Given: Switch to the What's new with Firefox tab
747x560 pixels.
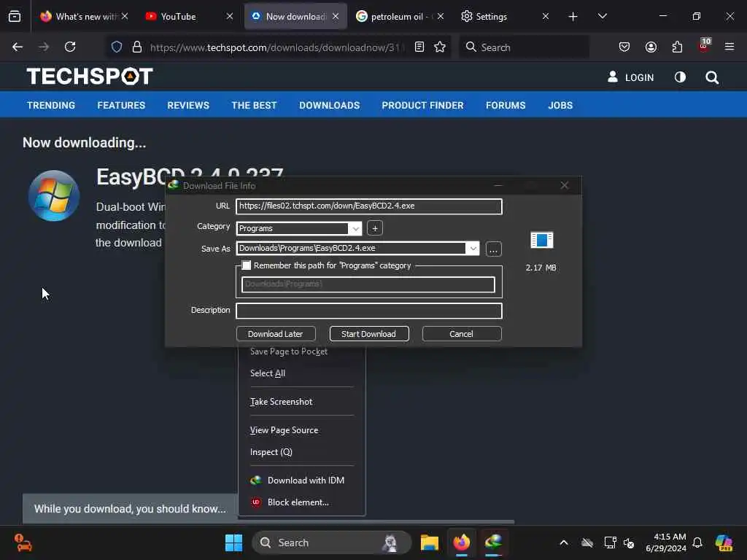Looking at the screenshot, I should click(84, 16).
